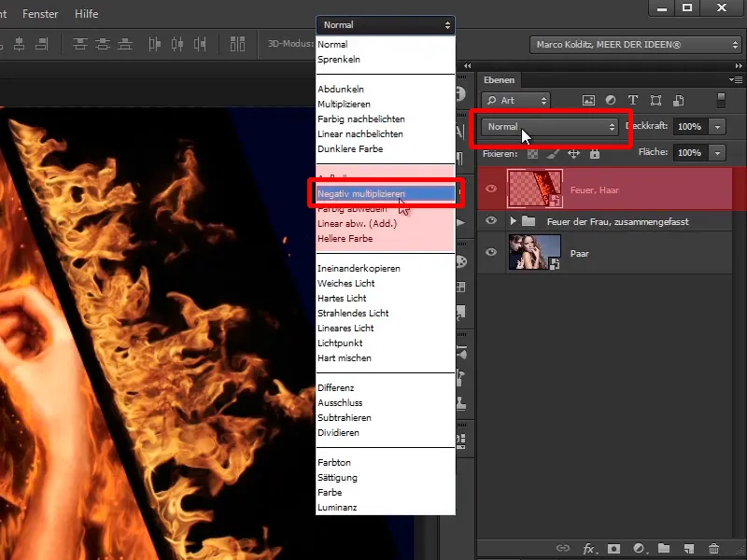Select Paar layer thumbnail

pos(534,252)
